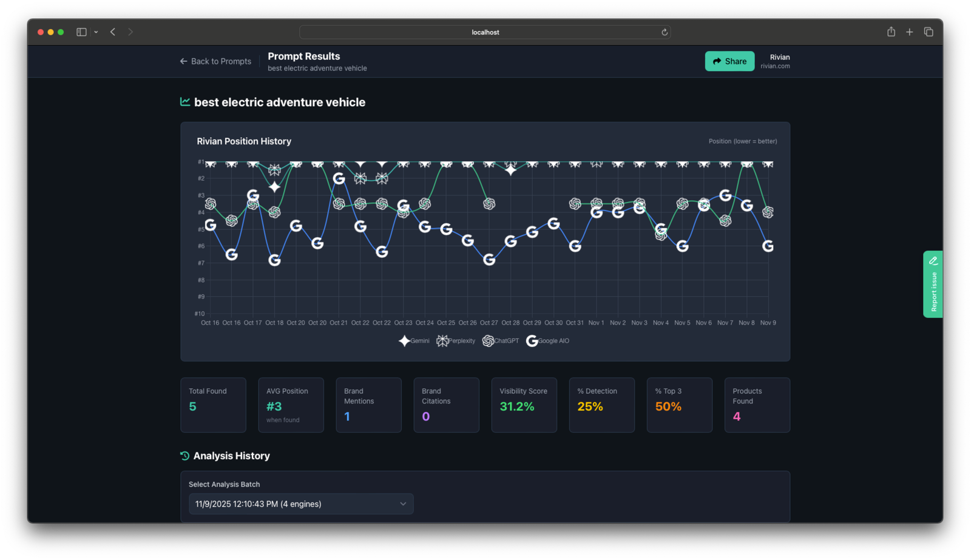Viewport: 971px width, 560px height.
Task: Click the localhost address bar
Action: [x=485, y=32]
